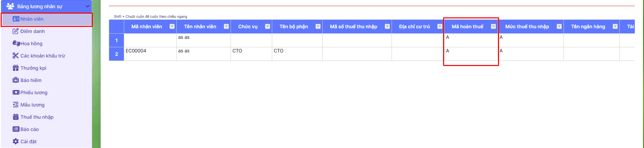The image size is (644, 148).
Task: Open the Mẫu lương page
Action: pyautogui.click(x=32, y=105)
